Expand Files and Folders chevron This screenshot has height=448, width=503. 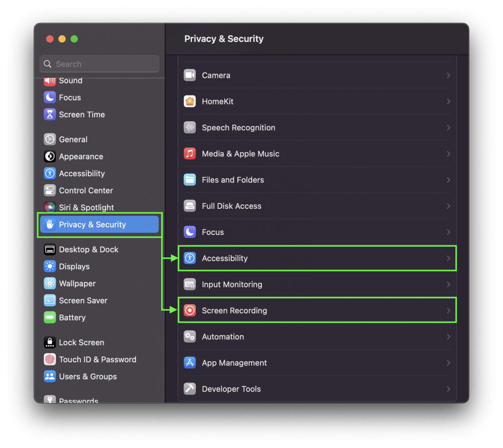[x=448, y=180]
